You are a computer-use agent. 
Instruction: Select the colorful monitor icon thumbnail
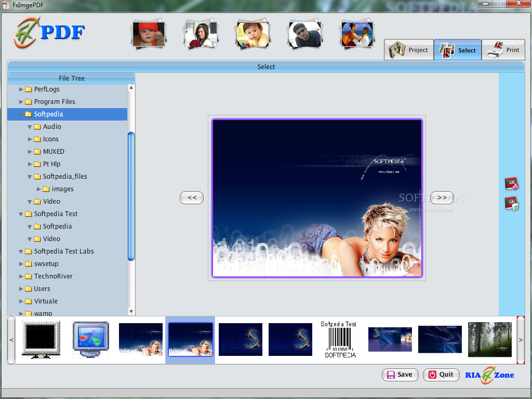[x=91, y=340]
